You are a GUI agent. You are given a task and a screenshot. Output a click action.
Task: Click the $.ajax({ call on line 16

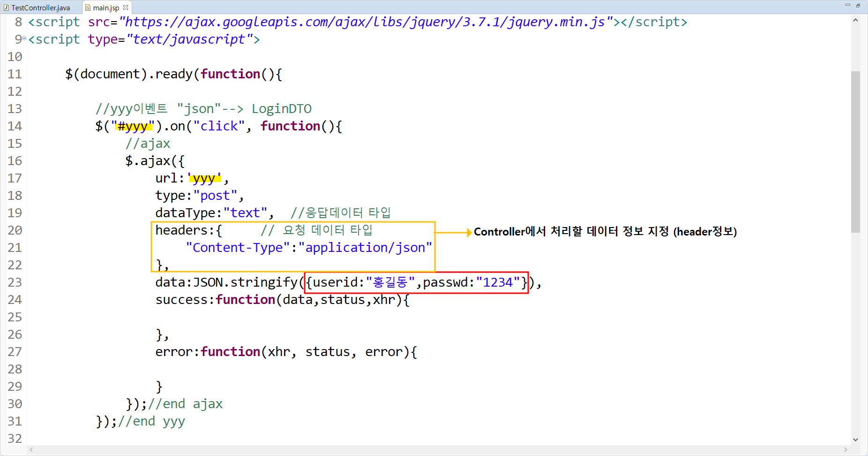coord(155,161)
